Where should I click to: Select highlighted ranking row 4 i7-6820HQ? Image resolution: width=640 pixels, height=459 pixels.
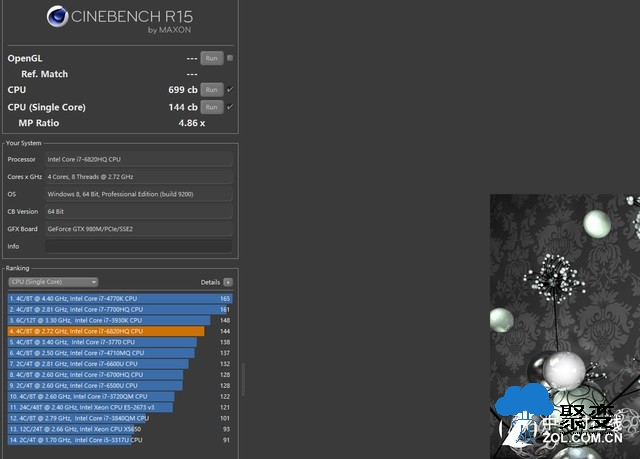pos(120,331)
